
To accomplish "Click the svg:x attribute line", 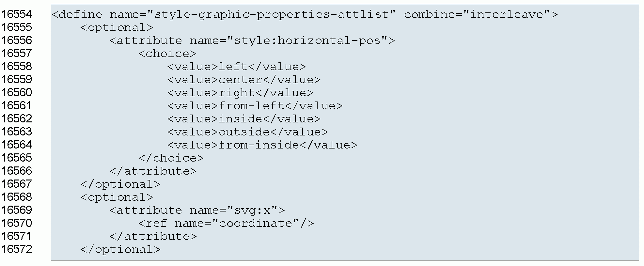I will coord(197,211).
